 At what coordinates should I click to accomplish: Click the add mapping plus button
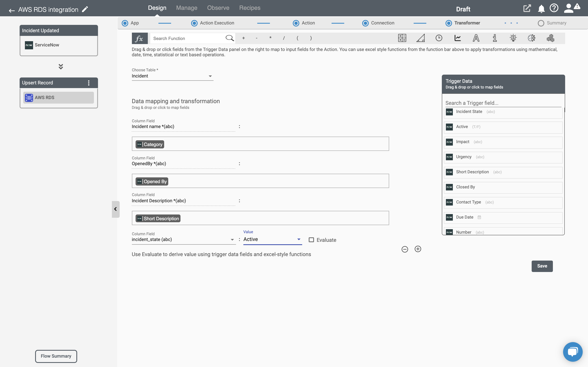click(x=417, y=249)
